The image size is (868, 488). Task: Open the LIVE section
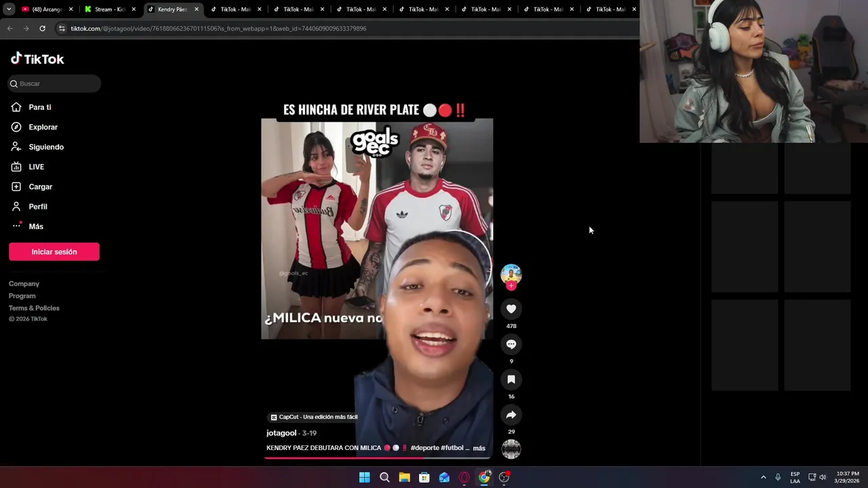[36, 167]
